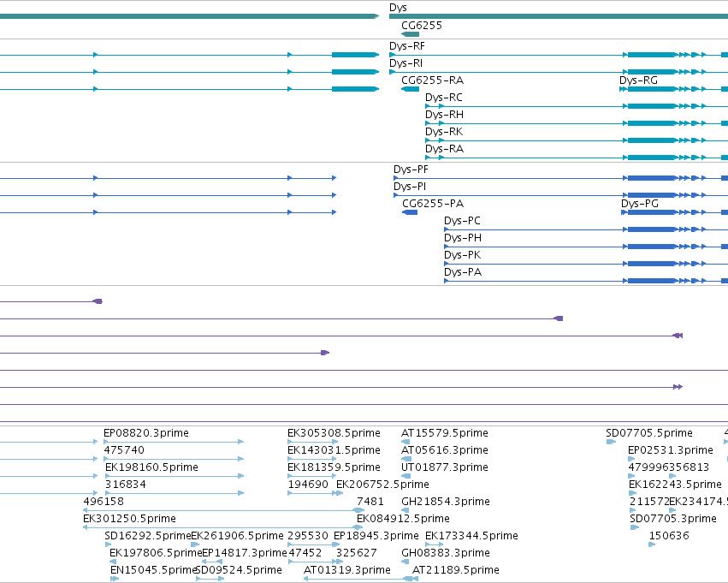Click the 295530 EST label
The height and width of the screenshot is (583, 728).
pos(308,537)
